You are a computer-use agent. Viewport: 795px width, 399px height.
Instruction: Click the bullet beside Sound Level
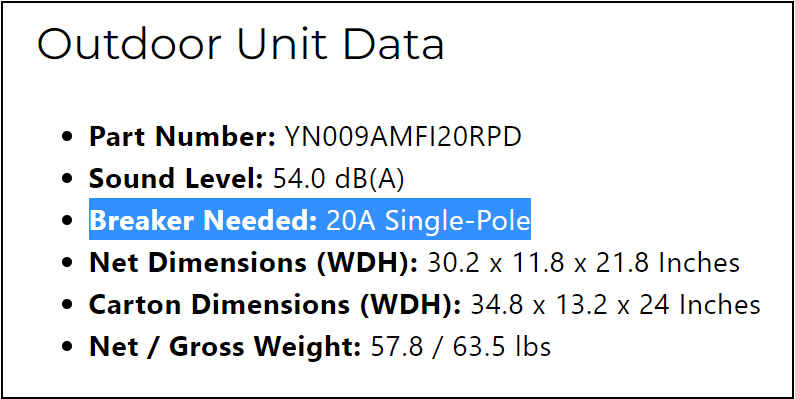click(66, 179)
